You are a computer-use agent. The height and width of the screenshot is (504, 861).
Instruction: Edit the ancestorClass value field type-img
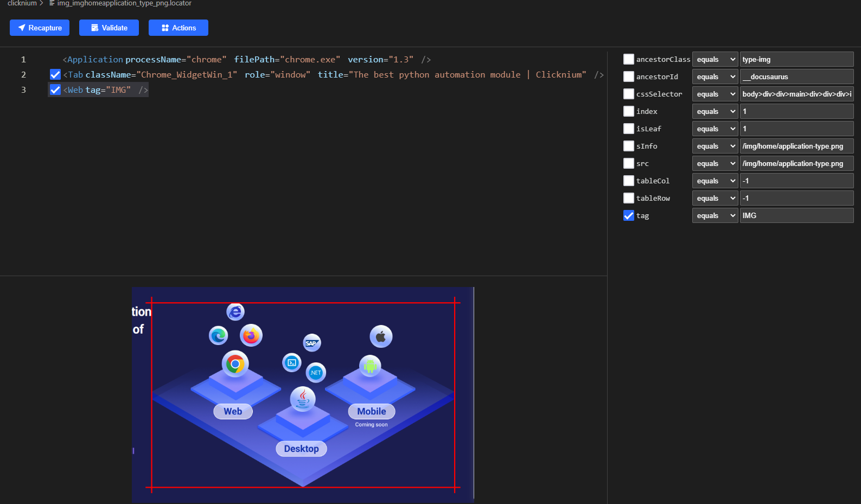(796, 59)
